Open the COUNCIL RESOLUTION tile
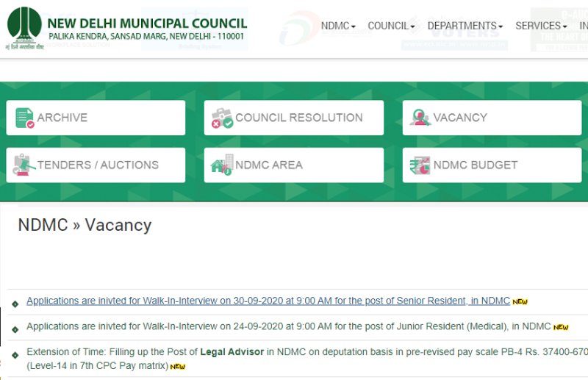This screenshot has height=380, width=588. (x=293, y=118)
